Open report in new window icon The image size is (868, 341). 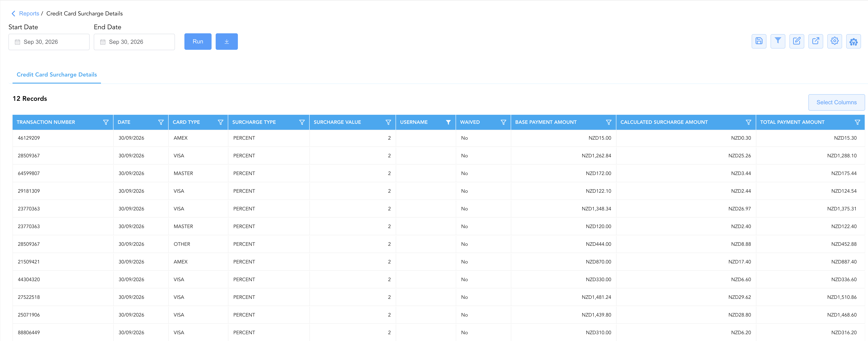click(x=815, y=41)
